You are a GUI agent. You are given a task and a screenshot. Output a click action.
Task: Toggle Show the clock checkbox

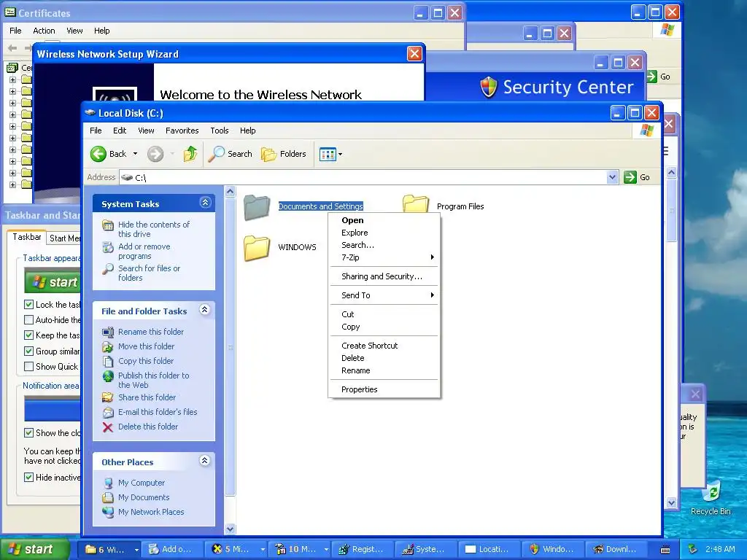28,433
